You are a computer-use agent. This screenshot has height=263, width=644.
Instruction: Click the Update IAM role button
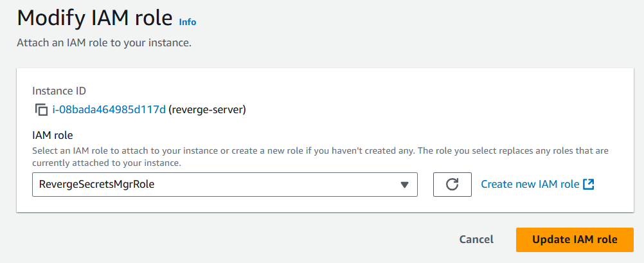(x=575, y=240)
